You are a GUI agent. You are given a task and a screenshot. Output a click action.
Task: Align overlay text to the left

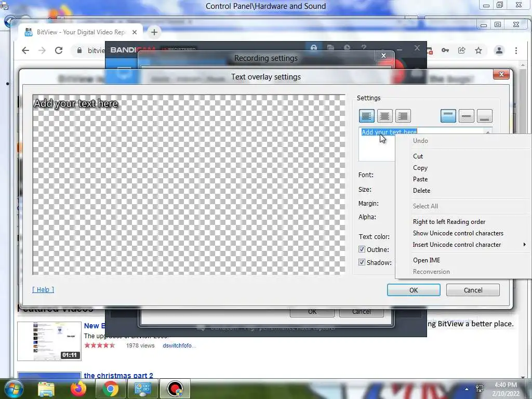[x=366, y=116]
